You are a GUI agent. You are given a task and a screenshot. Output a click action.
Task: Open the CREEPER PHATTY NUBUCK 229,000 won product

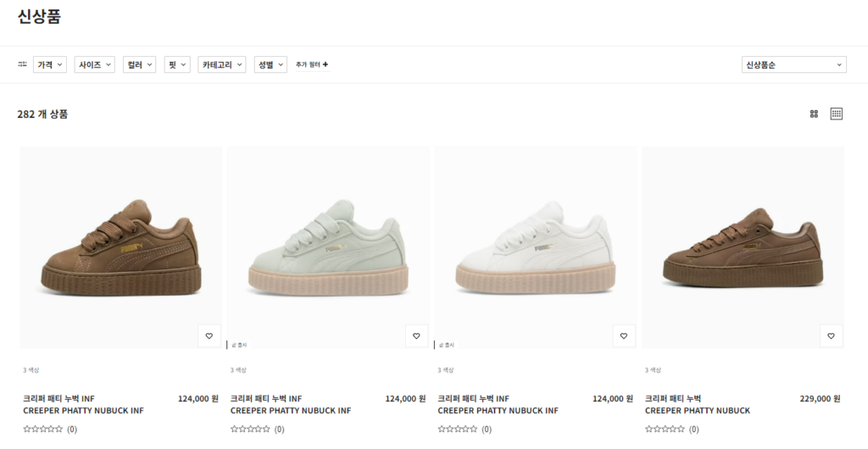pos(698,404)
